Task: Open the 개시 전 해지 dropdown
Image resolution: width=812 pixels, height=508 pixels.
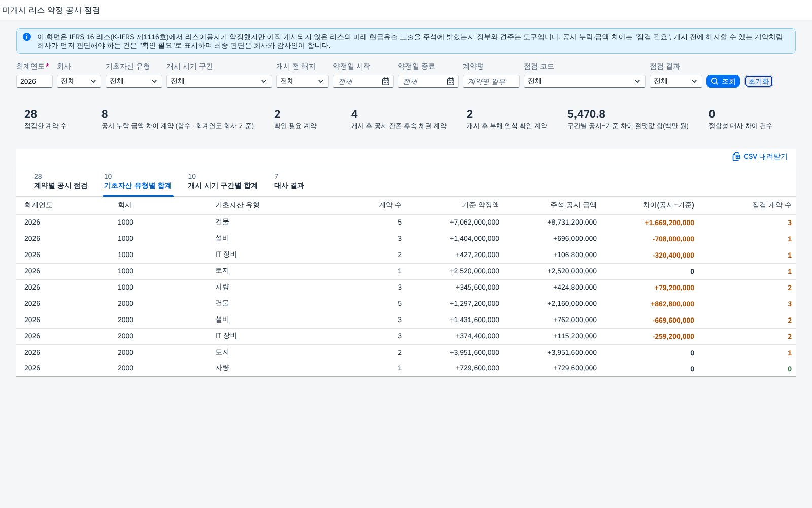Action: point(302,81)
